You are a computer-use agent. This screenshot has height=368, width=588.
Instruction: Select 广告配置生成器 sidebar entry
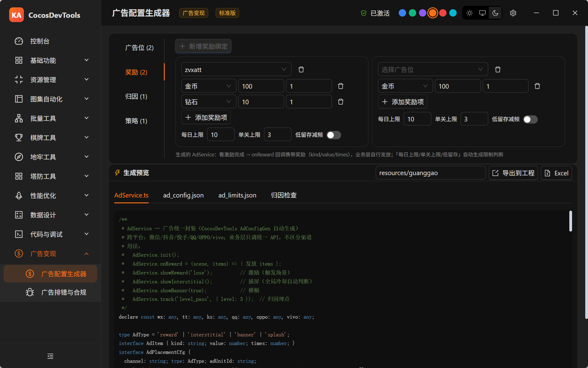(x=50, y=274)
